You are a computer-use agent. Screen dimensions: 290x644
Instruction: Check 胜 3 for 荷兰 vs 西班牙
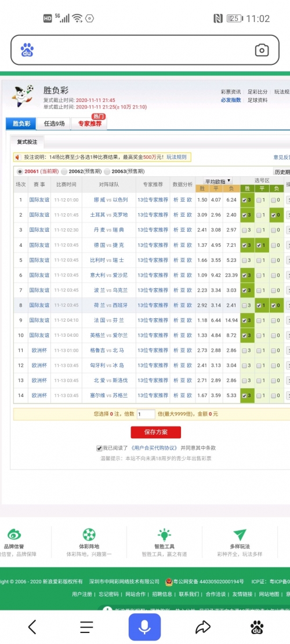244,305
